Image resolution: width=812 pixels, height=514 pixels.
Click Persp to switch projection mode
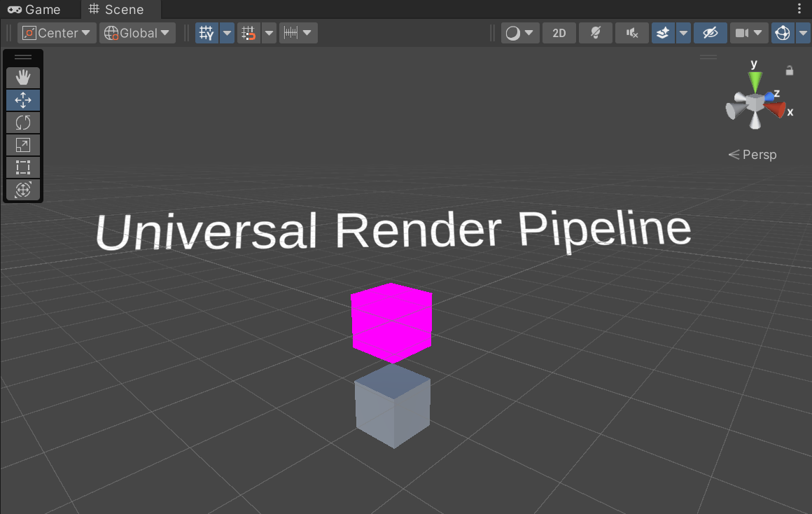point(758,154)
